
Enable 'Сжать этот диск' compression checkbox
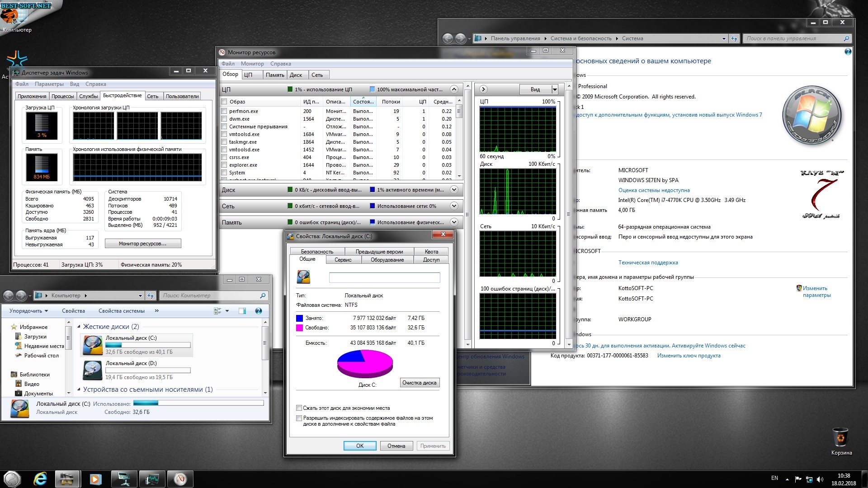(299, 408)
